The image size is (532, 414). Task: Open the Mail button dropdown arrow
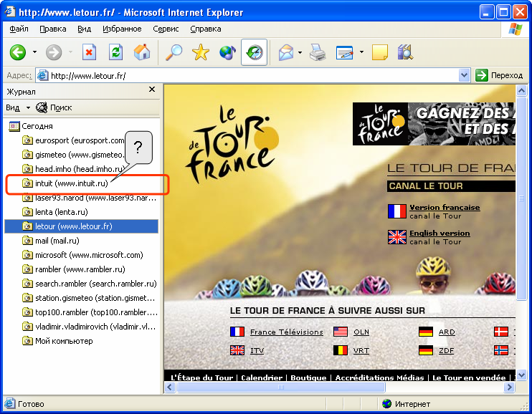(x=300, y=52)
